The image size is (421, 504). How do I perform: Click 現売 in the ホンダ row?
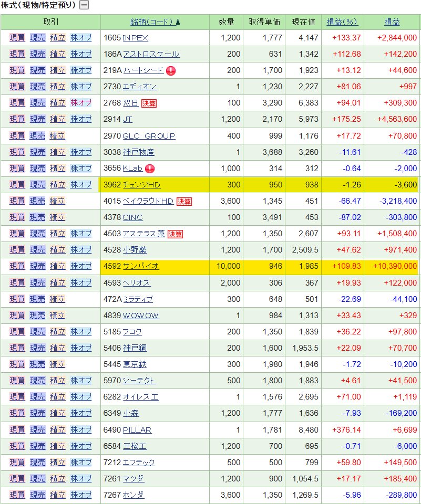point(37,495)
